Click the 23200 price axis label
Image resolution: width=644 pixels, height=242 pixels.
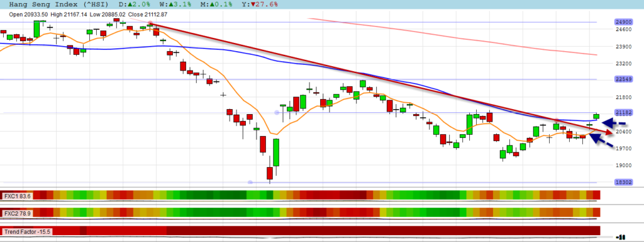click(623, 64)
